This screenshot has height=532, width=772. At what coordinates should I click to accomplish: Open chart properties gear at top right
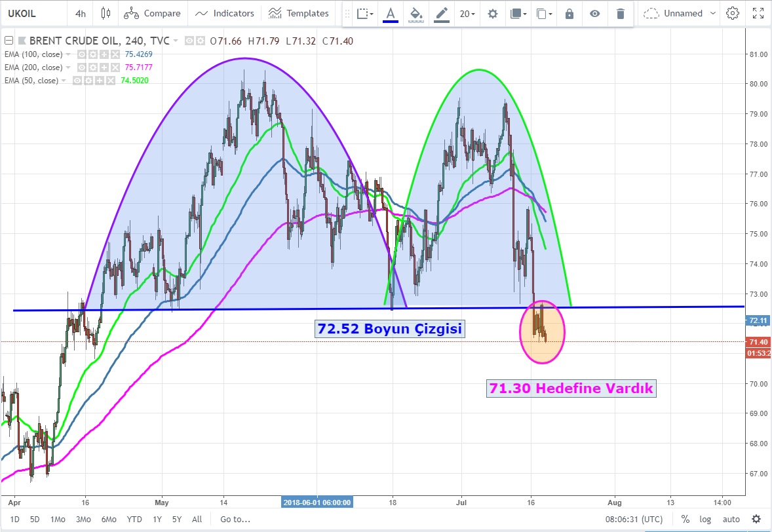pyautogui.click(x=733, y=13)
